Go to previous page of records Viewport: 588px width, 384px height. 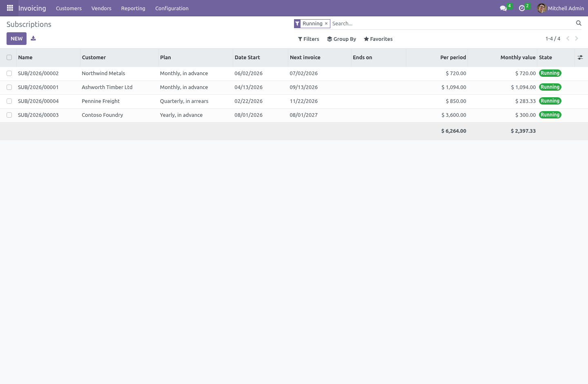click(568, 38)
